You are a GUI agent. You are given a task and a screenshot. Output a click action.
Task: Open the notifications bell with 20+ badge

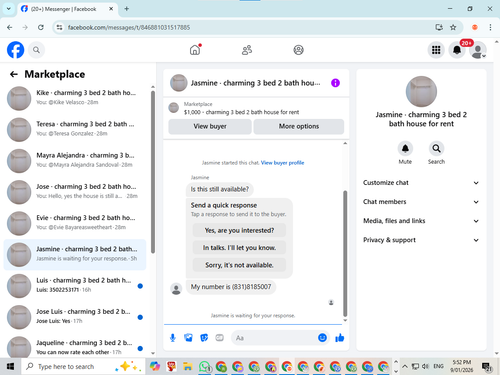pyautogui.click(x=457, y=50)
